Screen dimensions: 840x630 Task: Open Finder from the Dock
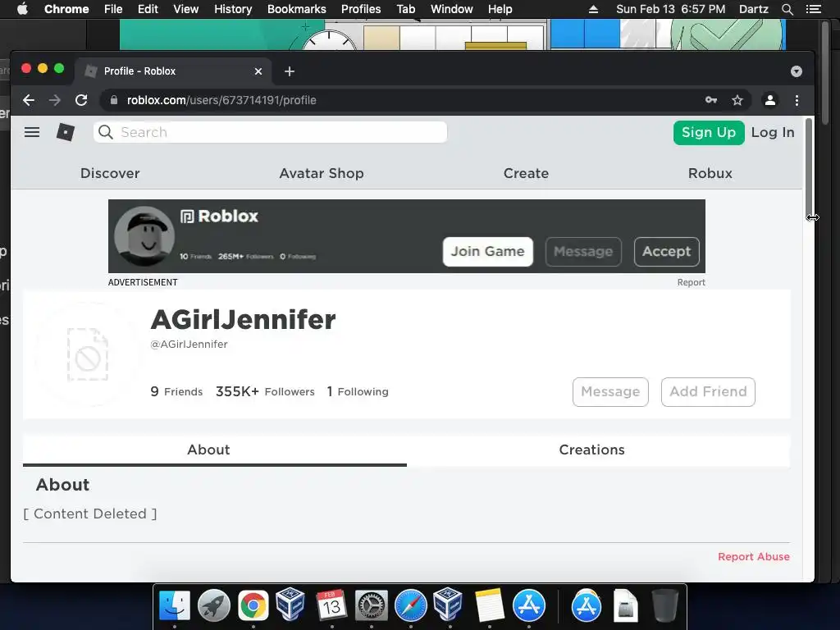[175, 605]
